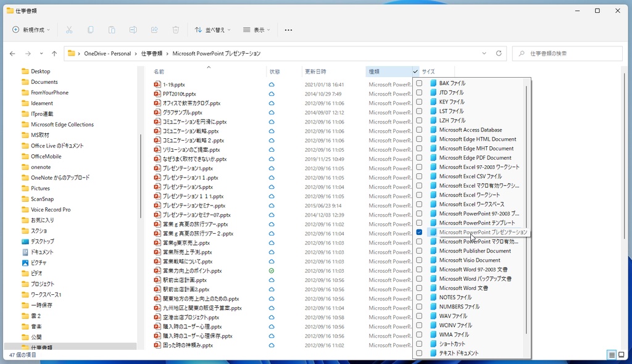Check the JTD ファイル filter checkbox
This screenshot has width=632, height=364.
[419, 93]
